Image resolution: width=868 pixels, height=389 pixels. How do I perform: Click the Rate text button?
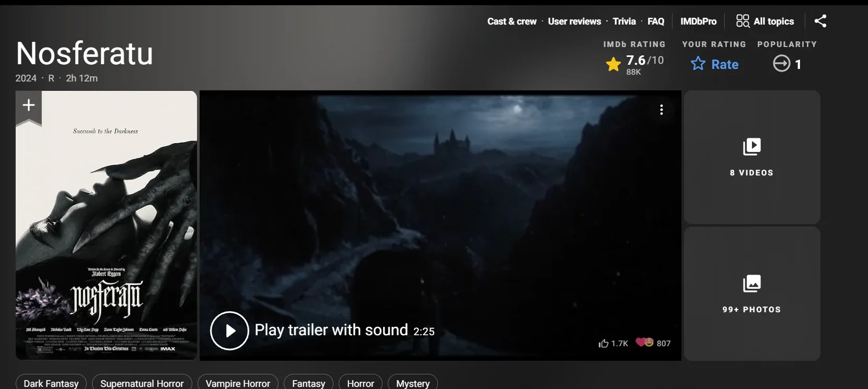click(x=725, y=64)
